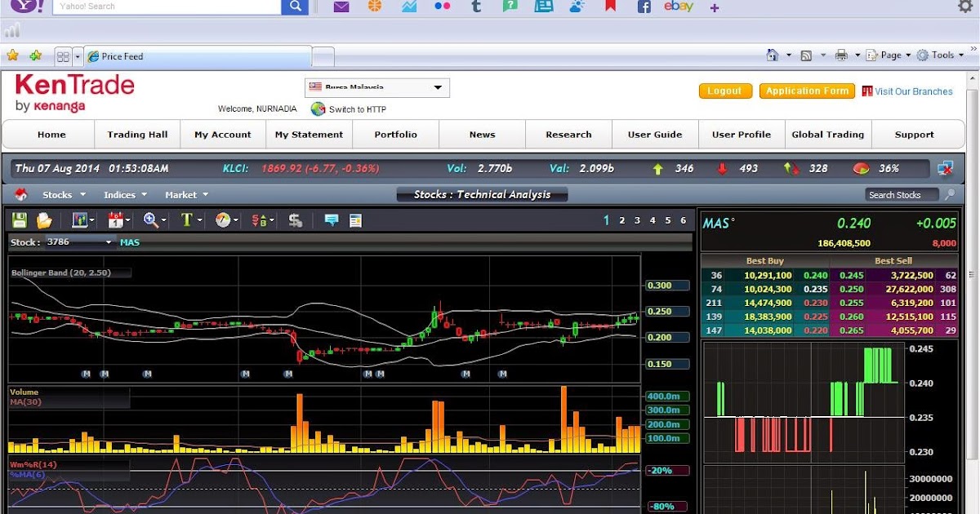Open Yahoo Mail envelope icon
Image resolution: width=980 pixels, height=514 pixels.
[x=341, y=7]
